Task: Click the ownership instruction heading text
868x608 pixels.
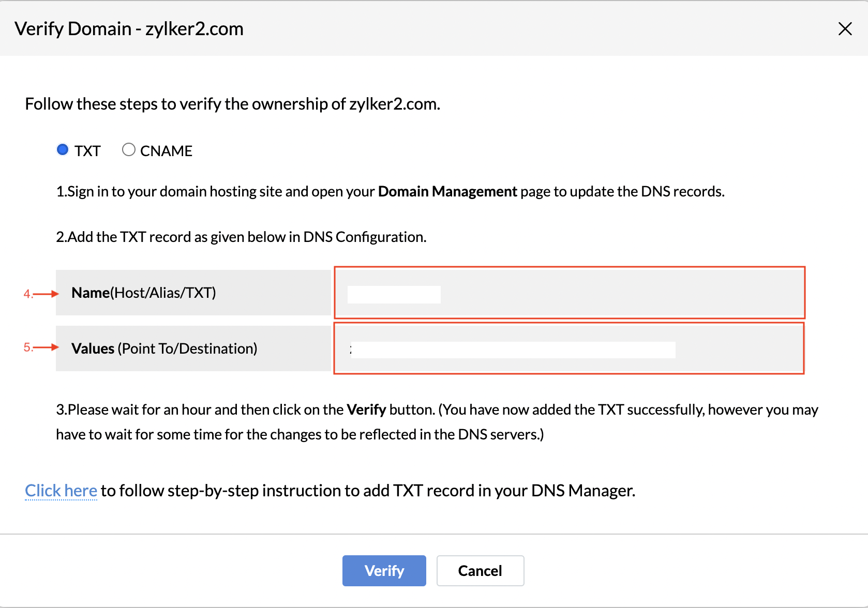Action: tap(233, 104)
